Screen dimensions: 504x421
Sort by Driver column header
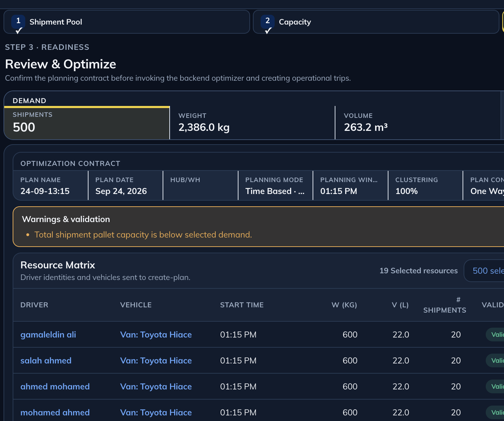click(34, 305)
